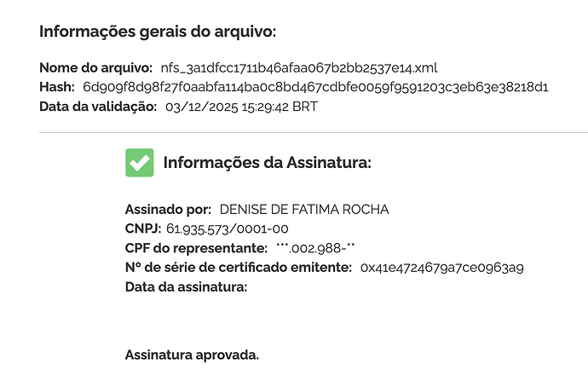This screenshot has width=588, height=382.
Task: Click the 'Assinado por:' label
Action: coord(168,209)
